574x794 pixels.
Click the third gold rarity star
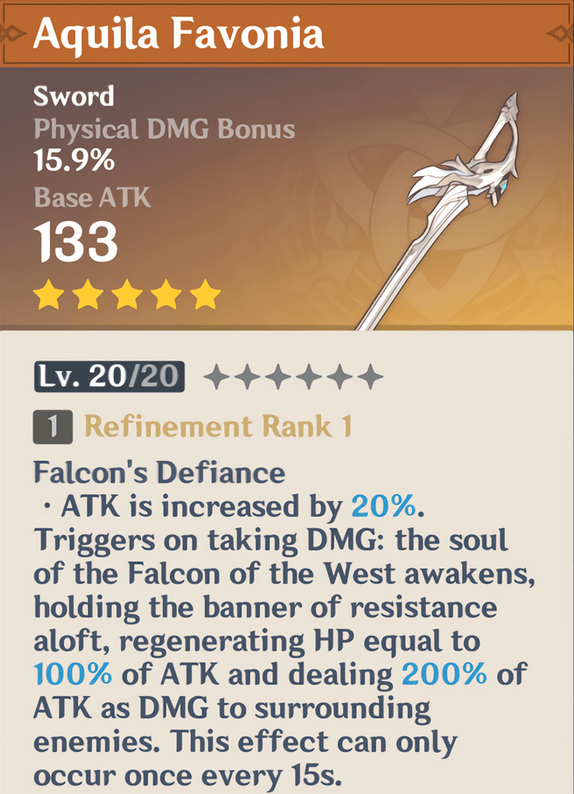tap(127, 295)
